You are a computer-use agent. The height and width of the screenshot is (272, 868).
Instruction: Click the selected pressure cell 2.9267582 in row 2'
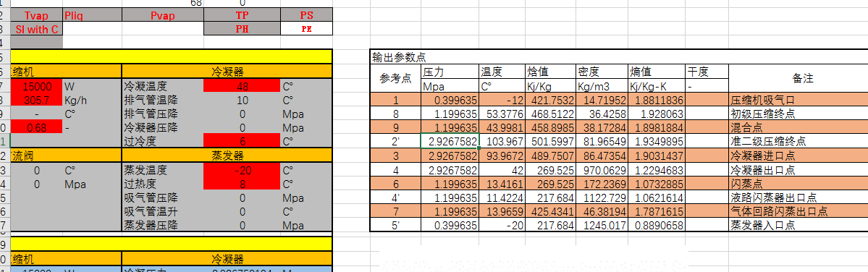[x=450, y=141]
